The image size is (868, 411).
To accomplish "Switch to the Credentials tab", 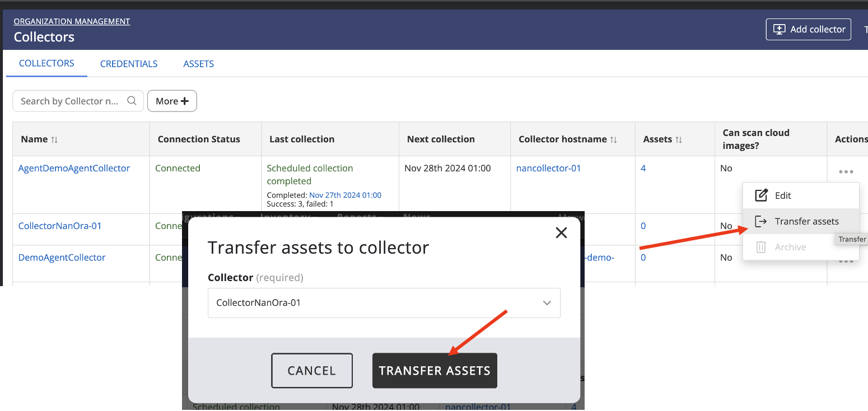I will pos(129,64).
